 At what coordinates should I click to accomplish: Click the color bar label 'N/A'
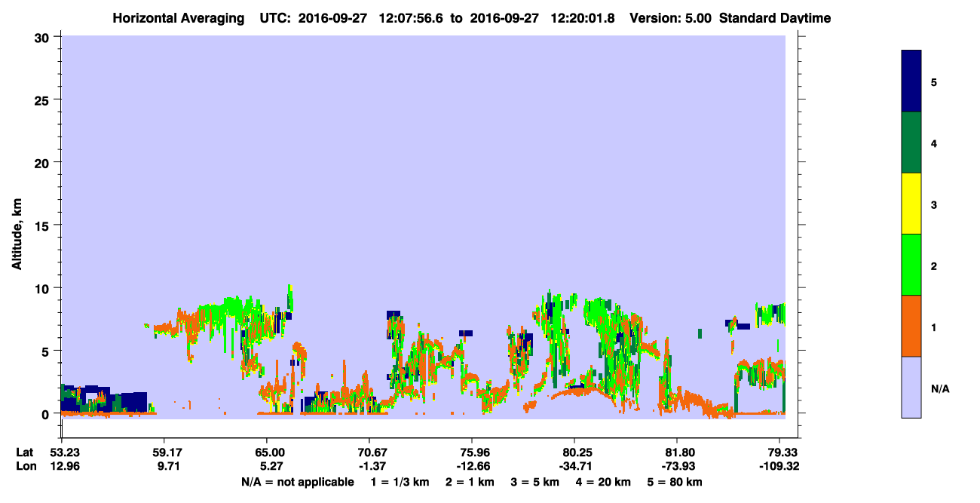(940, 388)
